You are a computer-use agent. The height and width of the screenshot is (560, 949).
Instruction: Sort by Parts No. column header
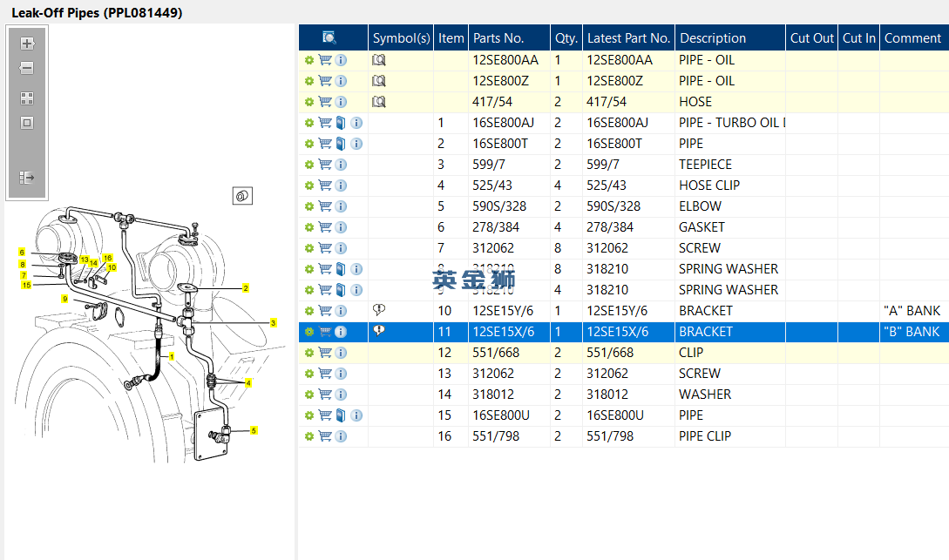pos(498,38)
